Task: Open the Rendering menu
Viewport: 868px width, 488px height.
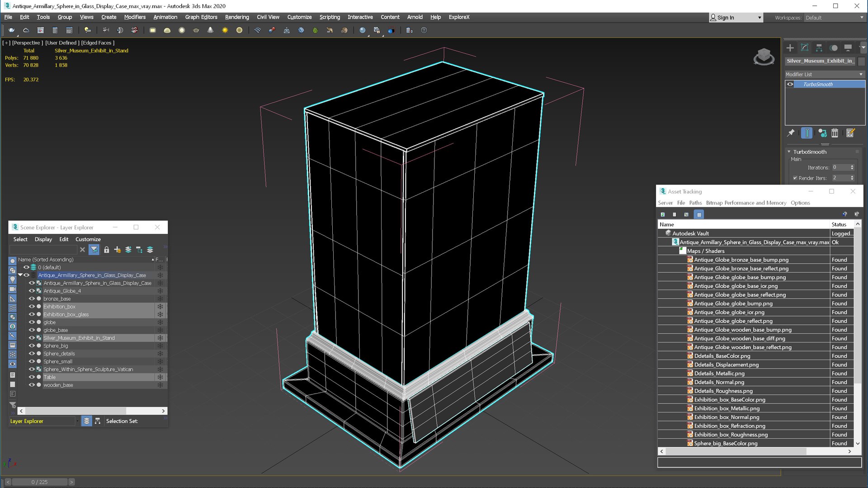Action: click(x=236, y=17)
